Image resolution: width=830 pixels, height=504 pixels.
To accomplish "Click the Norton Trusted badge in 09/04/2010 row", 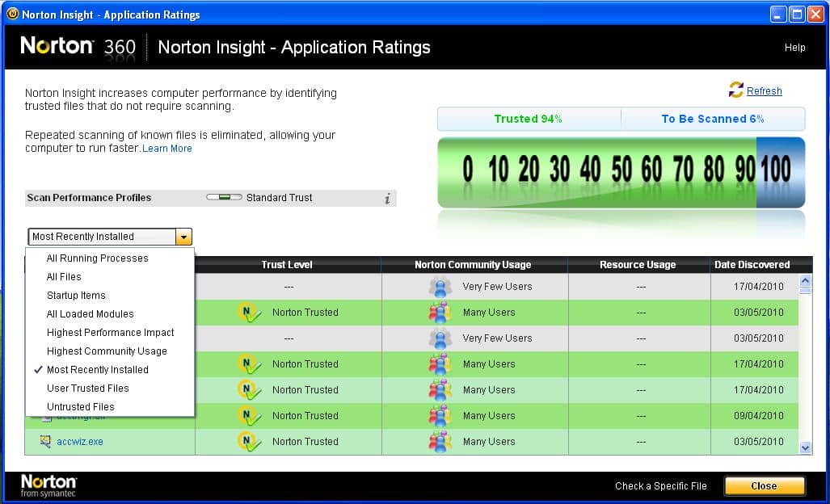I will (249, 416).
